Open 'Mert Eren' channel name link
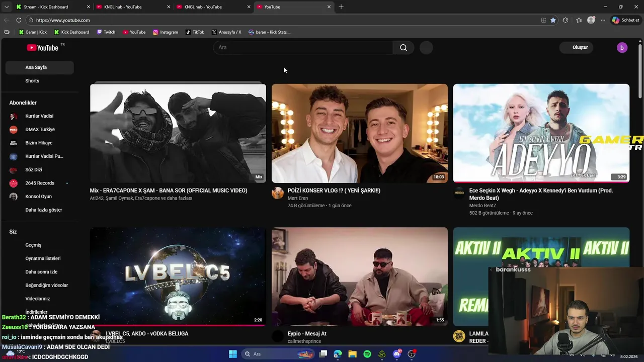The height and width of the screenshot is (362, 644). [x=298, y=198]
